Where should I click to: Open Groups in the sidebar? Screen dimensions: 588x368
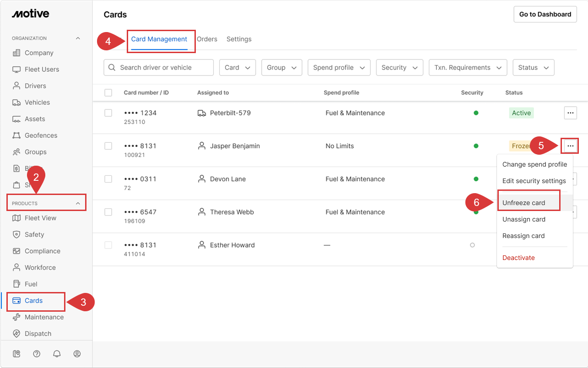[x=35, y=152]
